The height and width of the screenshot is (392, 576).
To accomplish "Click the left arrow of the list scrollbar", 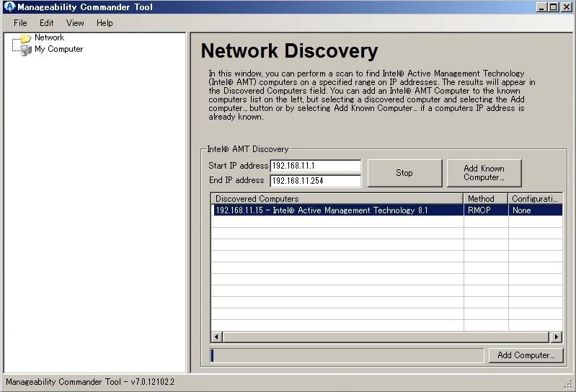I will [x=217, y=337].
